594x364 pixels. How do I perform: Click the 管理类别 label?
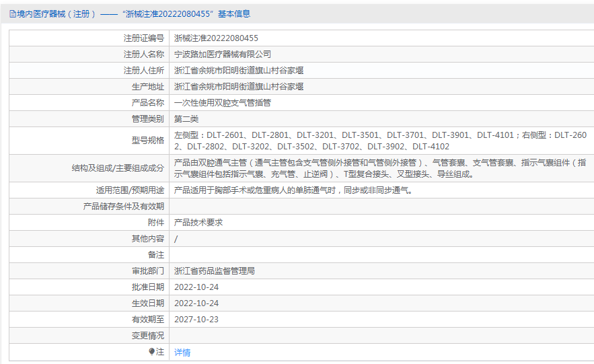148,119
